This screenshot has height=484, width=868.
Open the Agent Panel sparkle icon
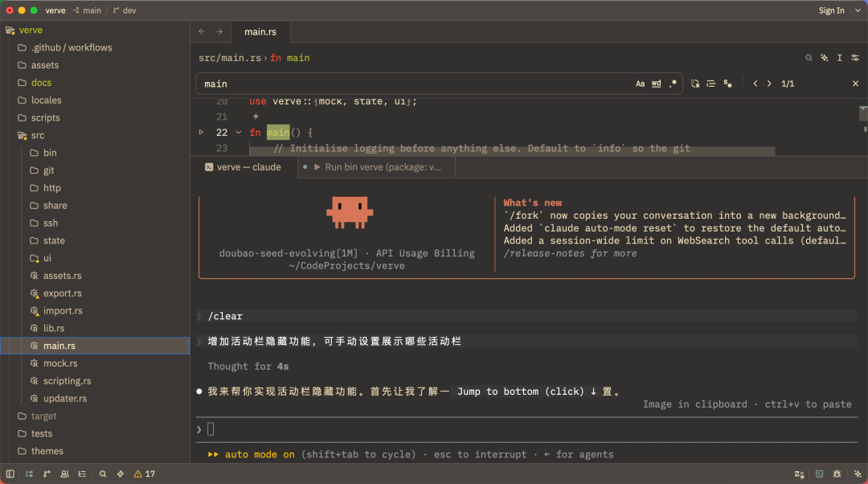tap(858, 474)
